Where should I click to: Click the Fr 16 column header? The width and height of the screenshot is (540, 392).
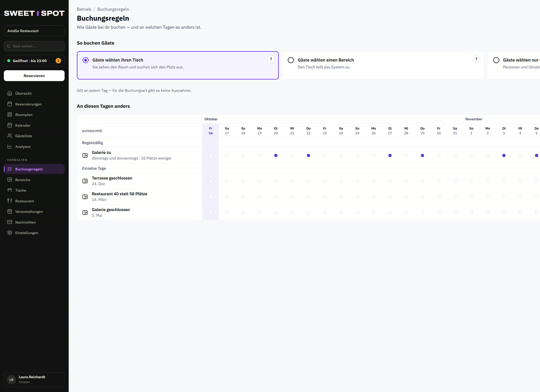pos(211,131)
